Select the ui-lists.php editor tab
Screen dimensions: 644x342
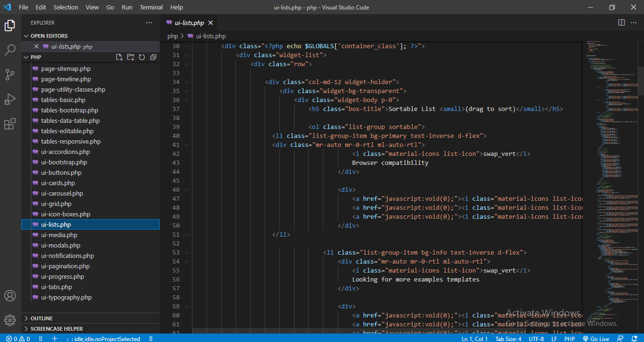(x=188, y=22)
